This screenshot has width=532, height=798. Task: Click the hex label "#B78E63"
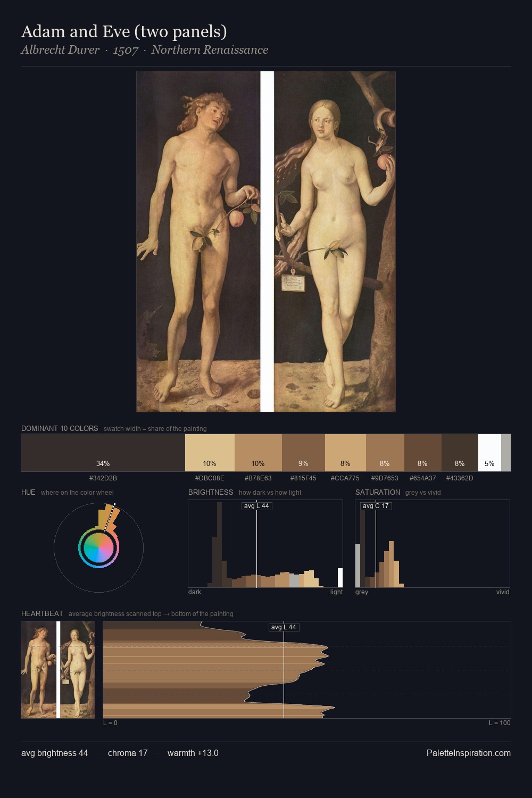258,478
